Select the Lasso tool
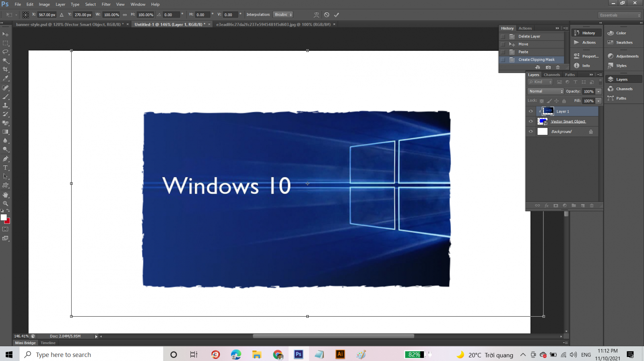Screen dimensions: 644x361 point(6,52)
